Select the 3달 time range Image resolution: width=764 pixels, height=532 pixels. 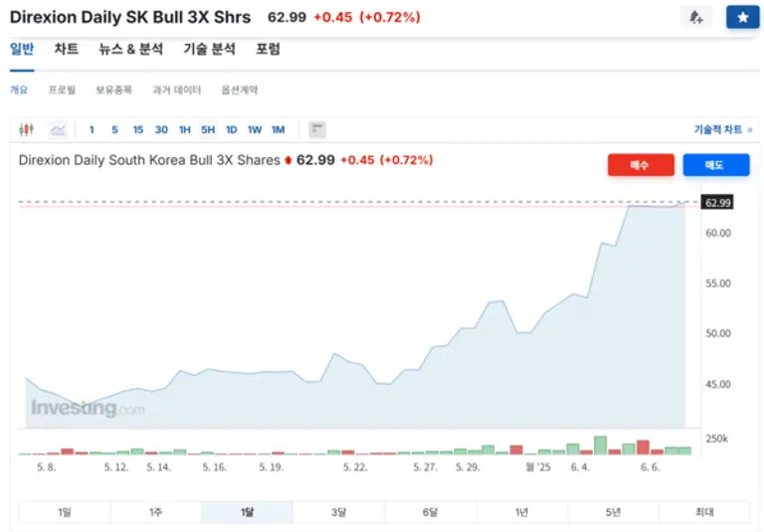click(338, 512)
